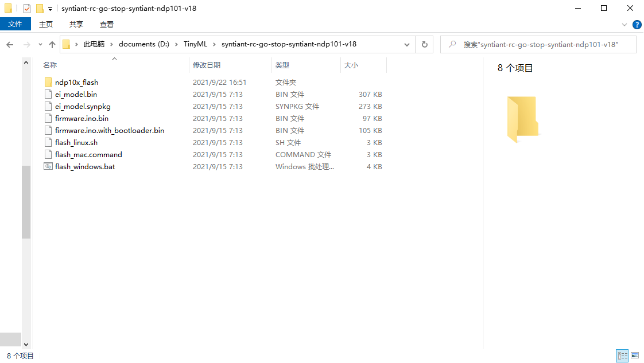Open the customize quick access toolbar dropdown
The width and height of the screenshot is (644, 363).
point(50,9)
